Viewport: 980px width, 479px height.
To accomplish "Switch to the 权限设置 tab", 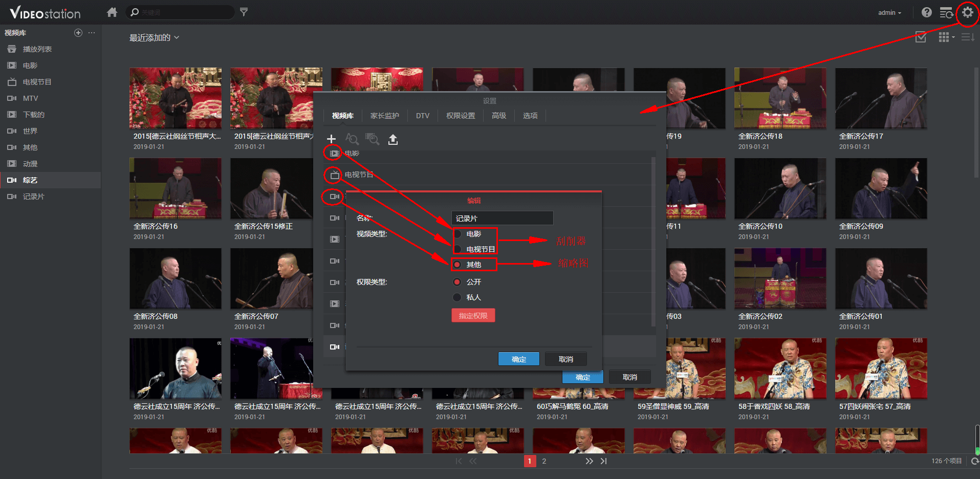I will (x=461, y=116).
